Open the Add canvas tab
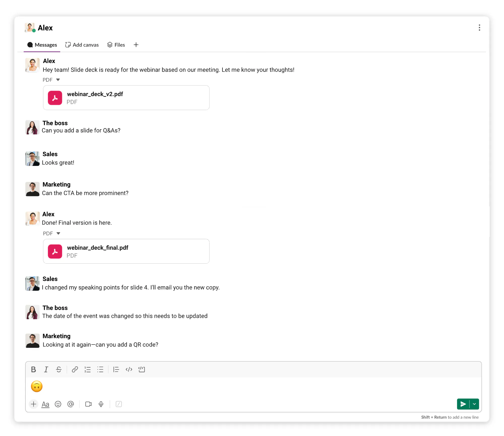This screenshot has height=436, width=504. [82, 45]
